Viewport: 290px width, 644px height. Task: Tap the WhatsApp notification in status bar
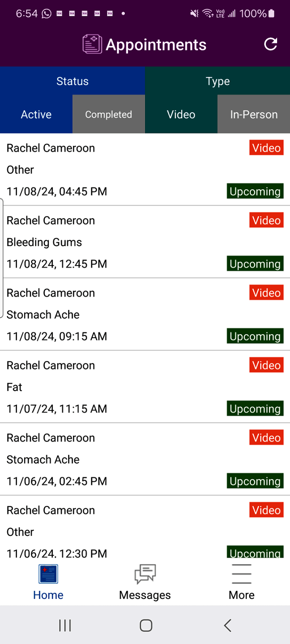coord(47,14)
